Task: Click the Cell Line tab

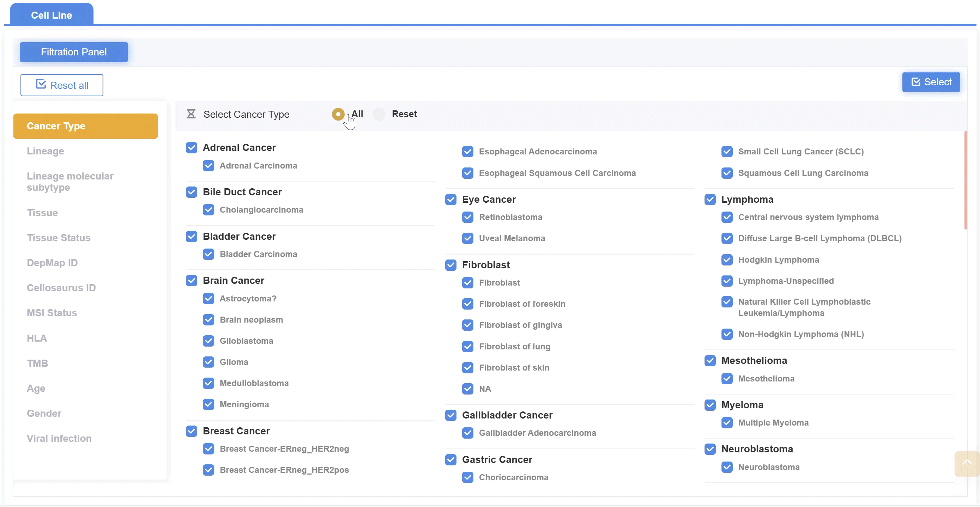Action: pyautogui.click(x=52, y=15)
